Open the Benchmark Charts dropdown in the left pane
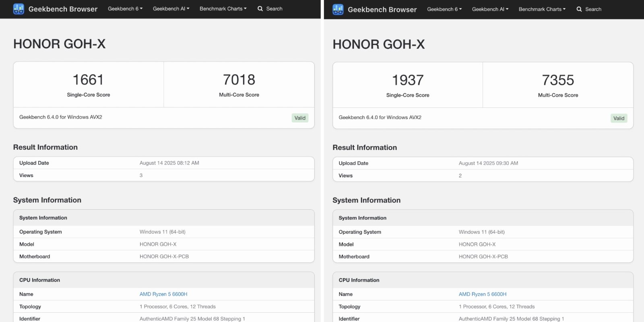Image resolution: width=644 pixels, height=322 pixels. 223,8
